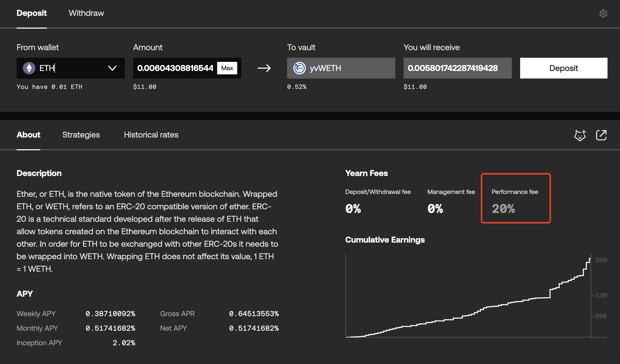Image resolution: width=620 pixels, height=364 pixels.
Task: Open the settings gear icon
Action: coord(603,14)
